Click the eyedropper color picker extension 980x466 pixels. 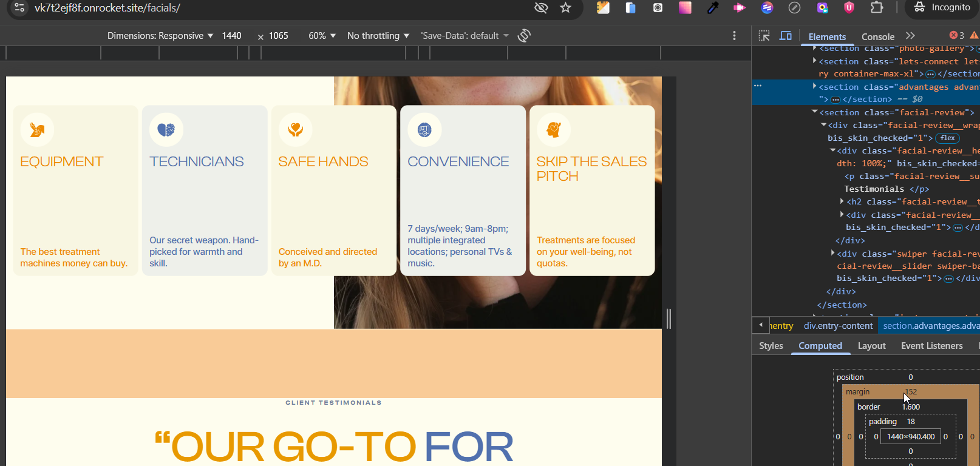(x=713, y=8)
